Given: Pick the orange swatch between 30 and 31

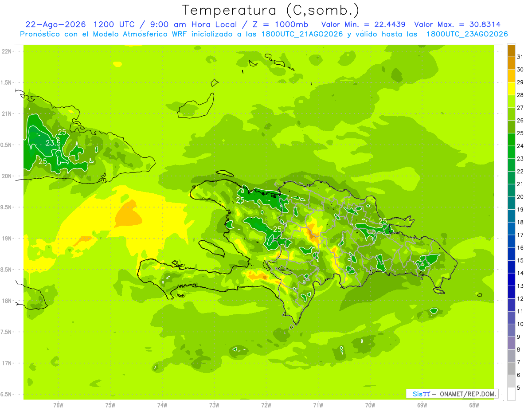Looking at the screenshot, I should (511, 63).
